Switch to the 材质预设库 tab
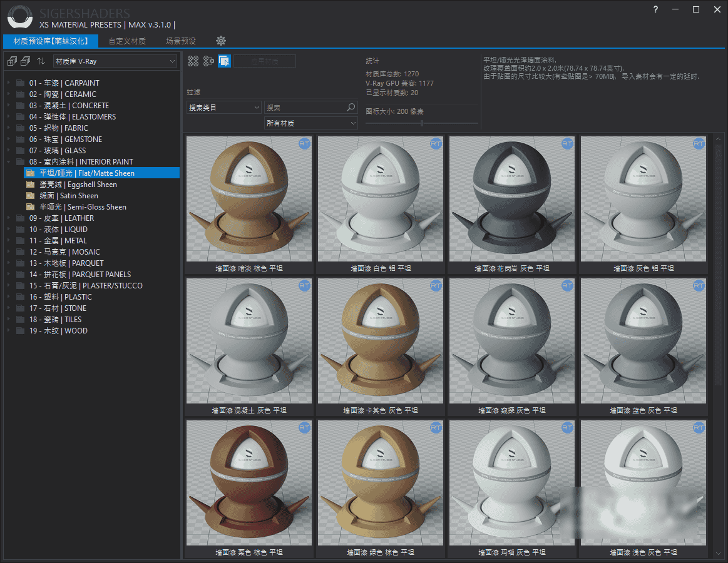The width and height of the screenshot is (728, 563). coord(51,41)
